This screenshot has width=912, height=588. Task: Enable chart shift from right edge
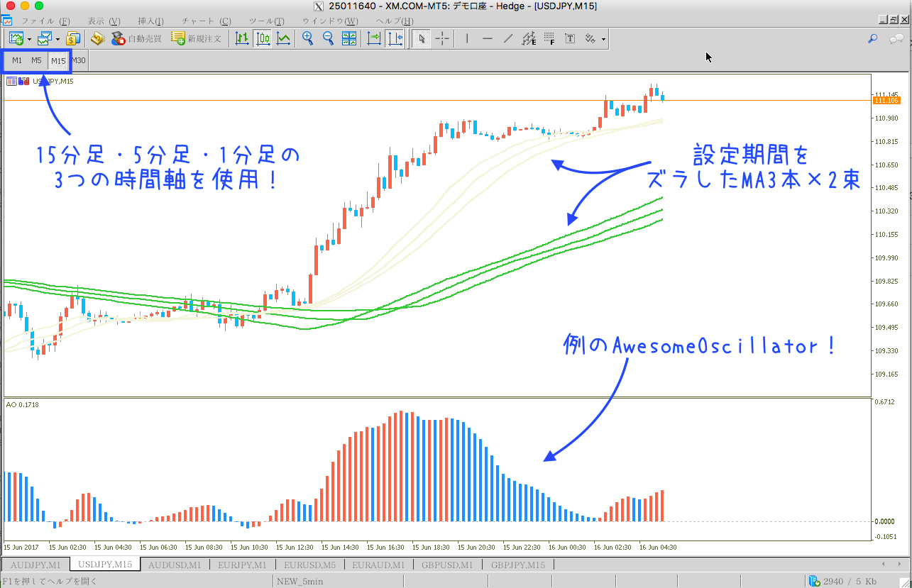(x=395, y=38)
